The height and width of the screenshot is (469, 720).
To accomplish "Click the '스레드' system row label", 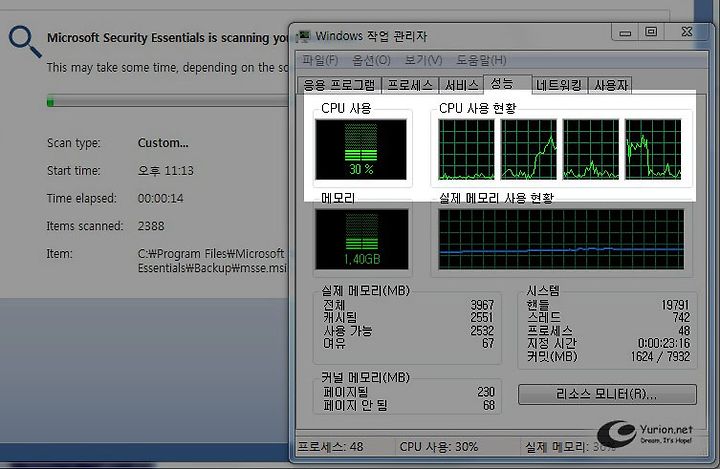I will pyautogui.click(x=544, y=317).
